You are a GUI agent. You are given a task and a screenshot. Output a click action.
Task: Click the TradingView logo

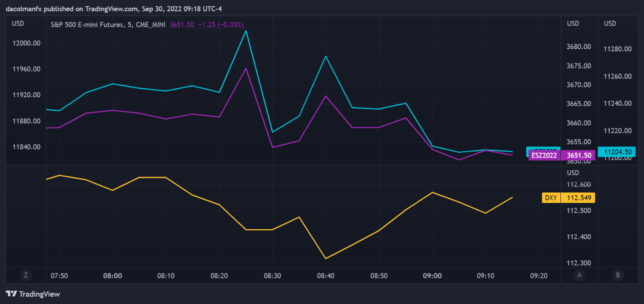point(33,294)
